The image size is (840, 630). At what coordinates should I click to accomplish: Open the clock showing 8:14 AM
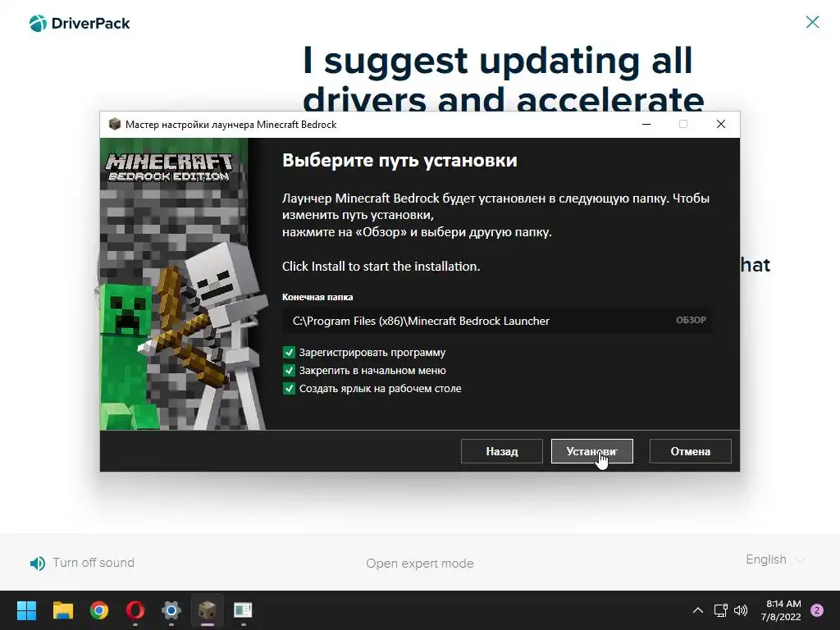tap(781, 610)
